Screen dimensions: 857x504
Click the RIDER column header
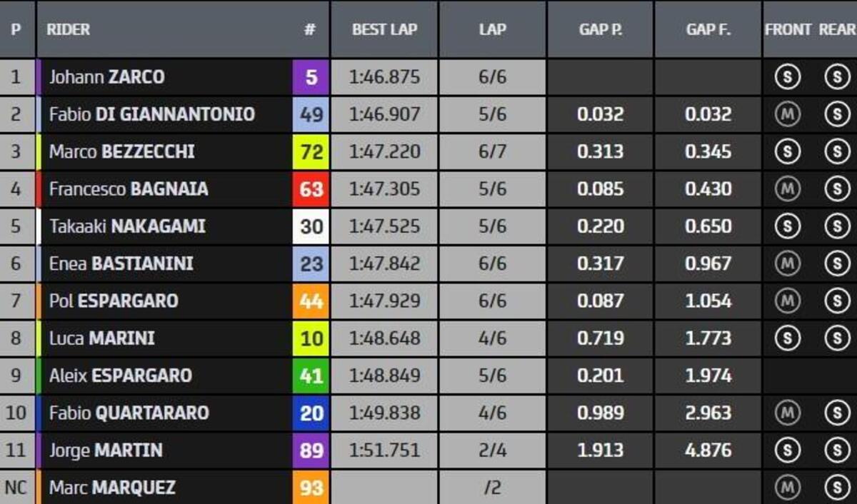(69, 29)
